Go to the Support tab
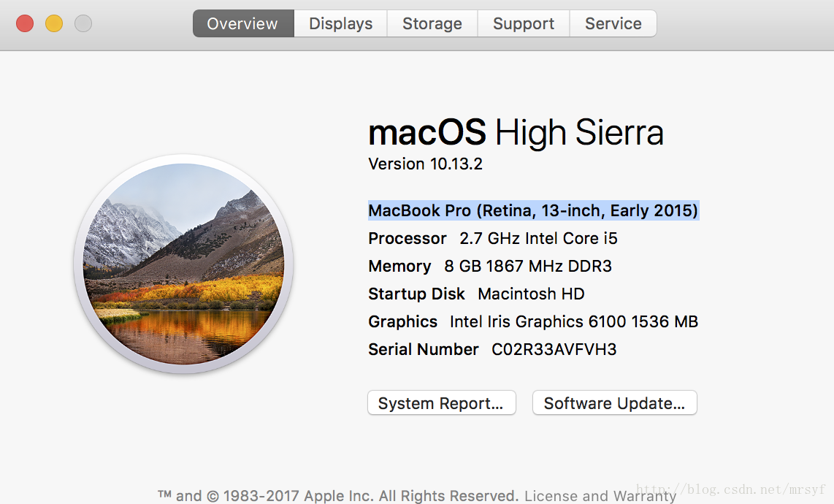Screen dimensions: 834x504 524,23
